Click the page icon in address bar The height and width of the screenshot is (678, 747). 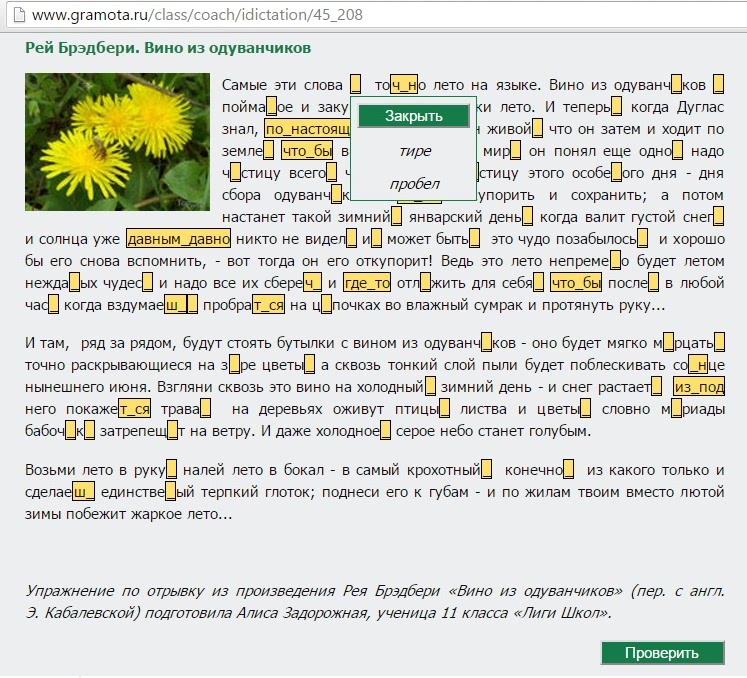pos(14,16)
